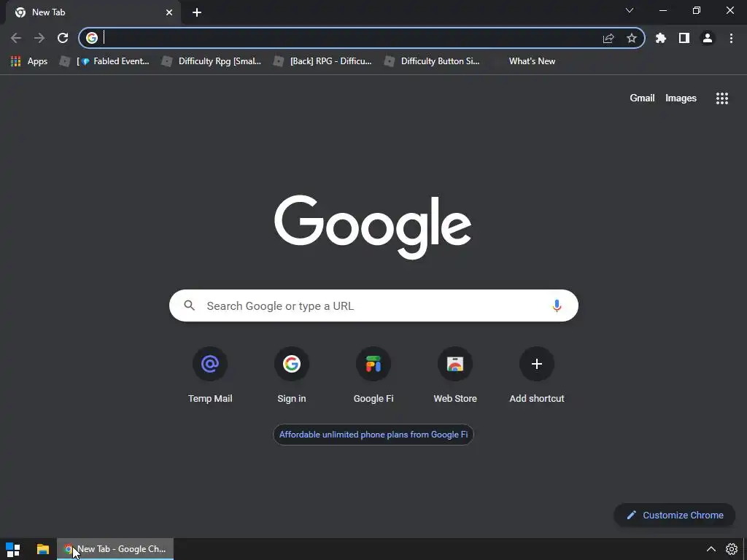
Task: Open the tab search chevron
Action: tap(630, 10)
